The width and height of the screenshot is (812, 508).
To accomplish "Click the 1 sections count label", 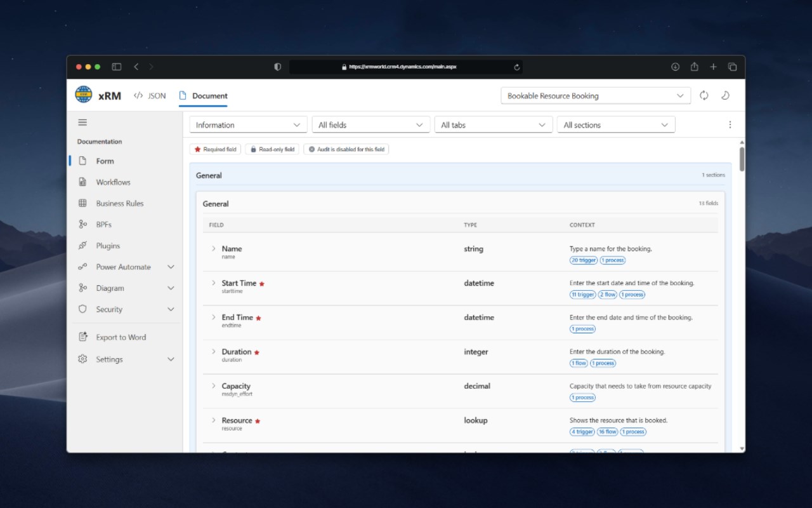I will [713, 175].
